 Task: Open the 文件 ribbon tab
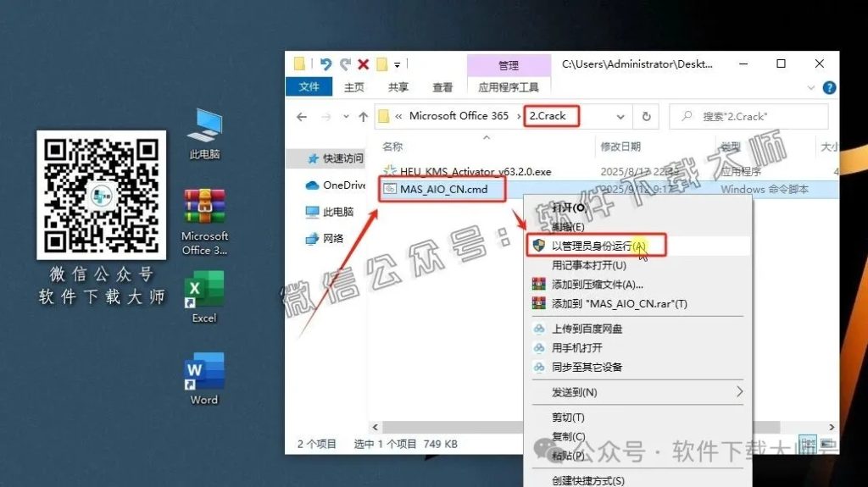(309, 87)
